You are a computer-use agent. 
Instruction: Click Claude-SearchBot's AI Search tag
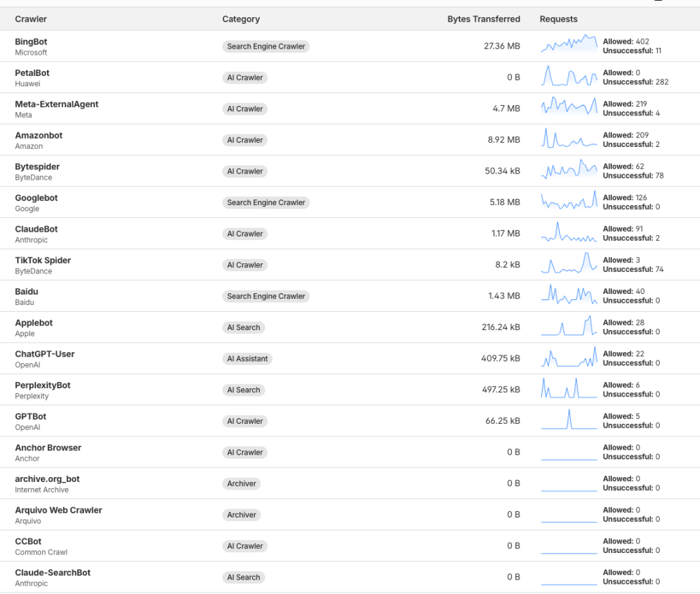point(243,578)
